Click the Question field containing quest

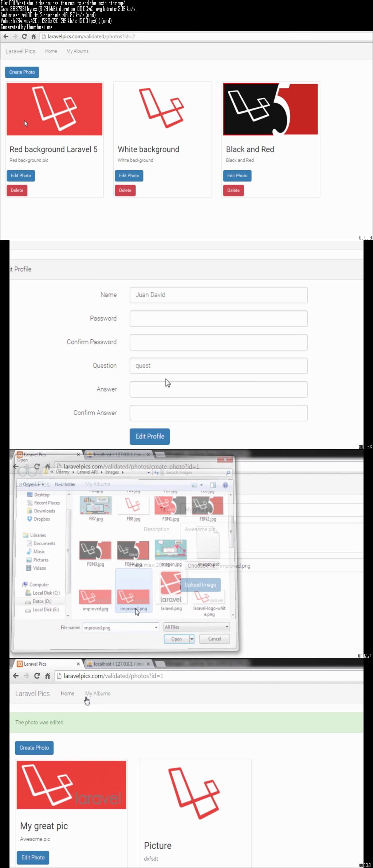point(219,366)
